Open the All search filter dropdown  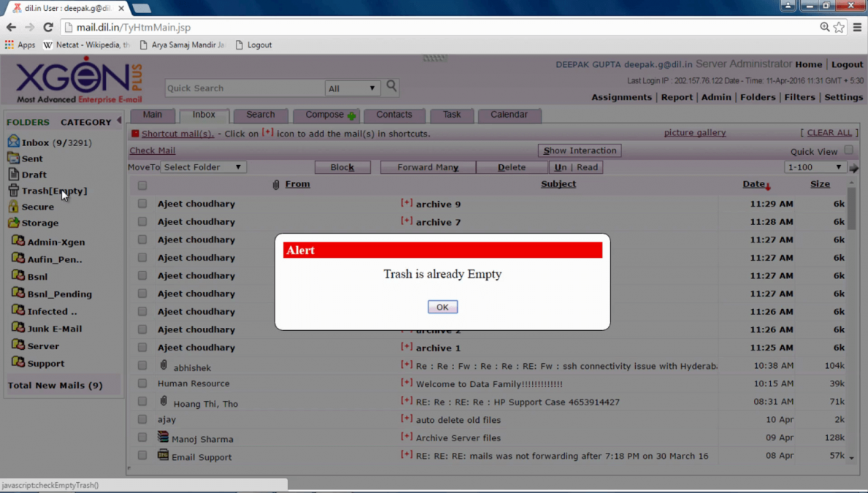[353, 87]
